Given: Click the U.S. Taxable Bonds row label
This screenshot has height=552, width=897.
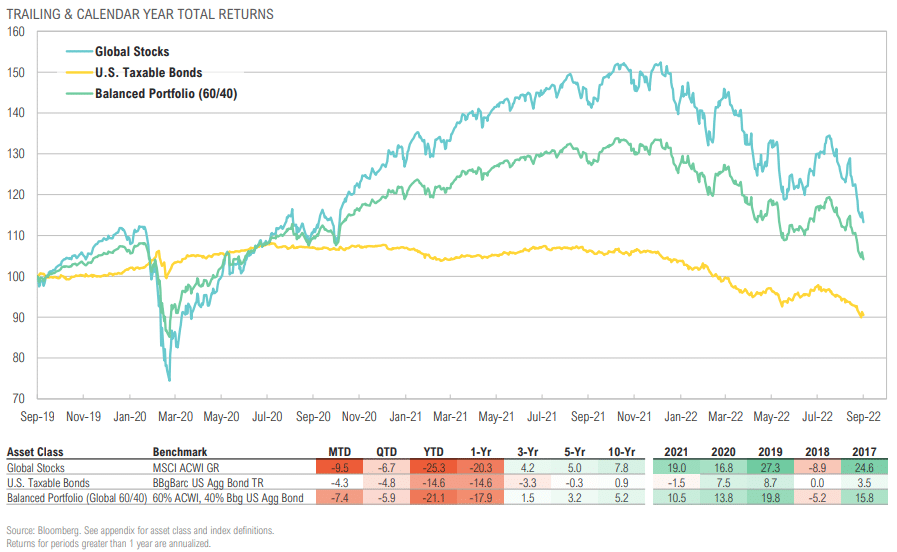Looking at the screenshot, I should 48,483.
